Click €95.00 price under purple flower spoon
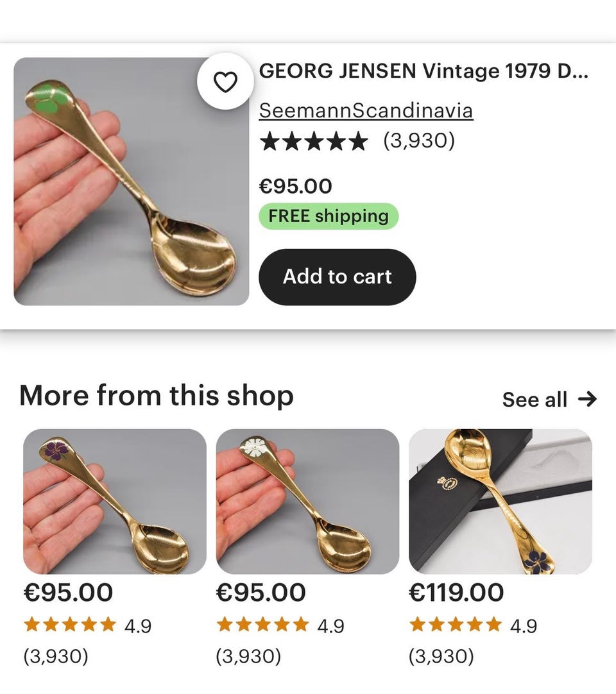Screen dimensions: 616x694 click(x=68, y=592)
